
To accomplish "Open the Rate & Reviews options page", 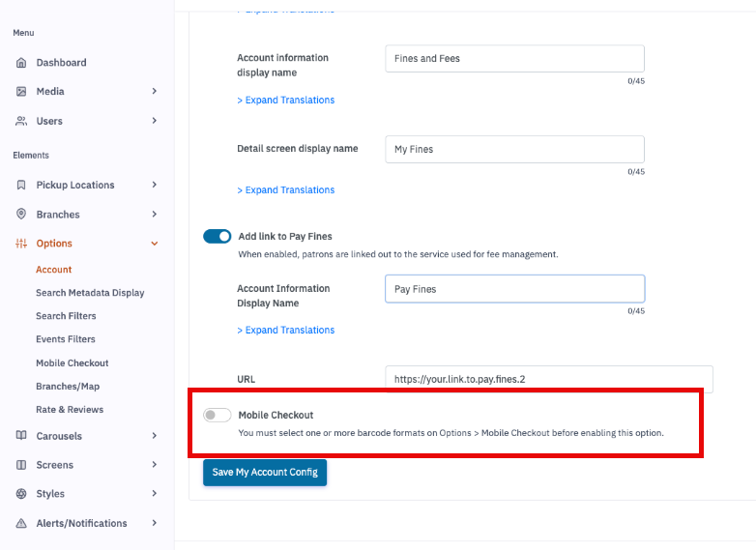I will [70, 410].
